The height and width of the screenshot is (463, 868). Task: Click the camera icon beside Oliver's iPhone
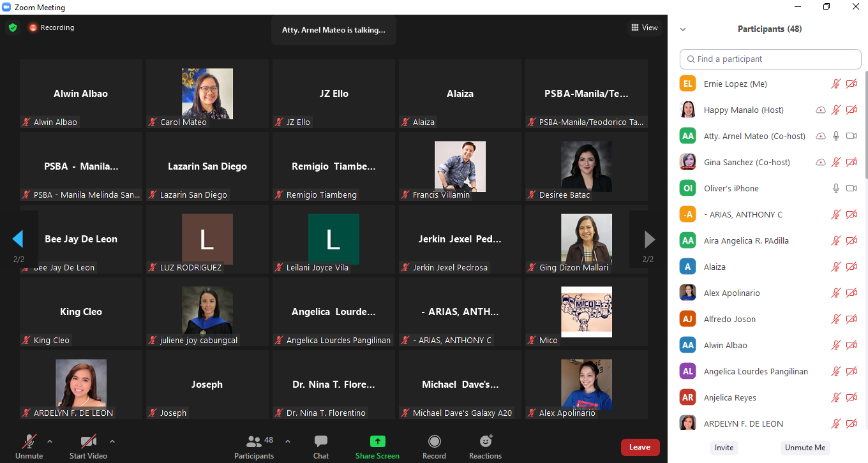click(x=851, y=188)
